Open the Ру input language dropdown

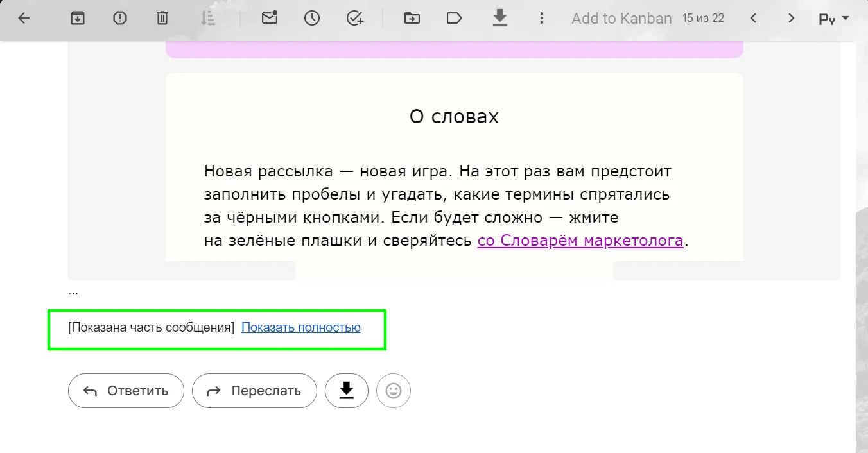[x=833, y=19]
